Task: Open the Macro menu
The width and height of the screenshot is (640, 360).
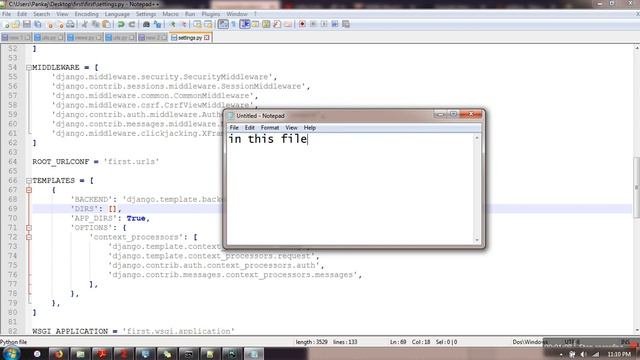Action: coord(170,14)
